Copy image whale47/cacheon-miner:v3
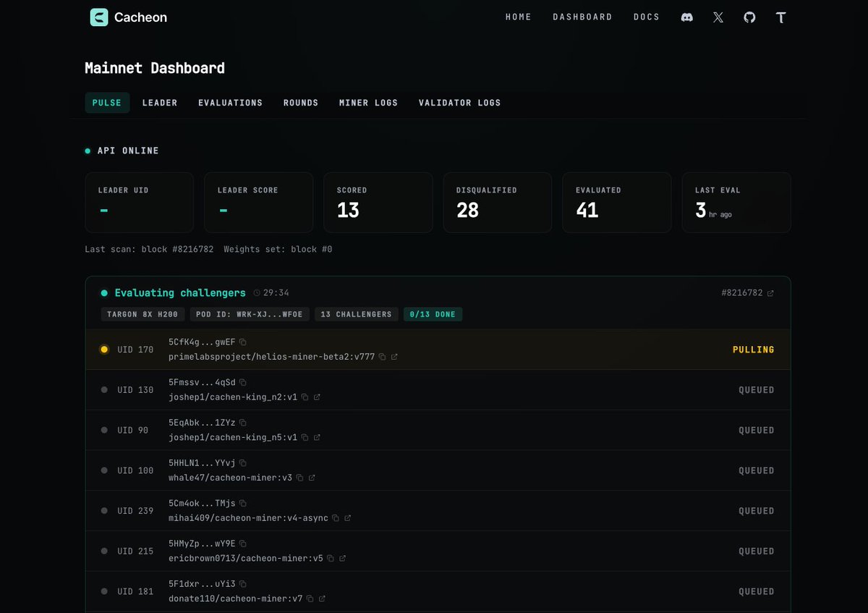Image resolution: width=868 pixels, height=613 pixels. click(x=300, y=478)
